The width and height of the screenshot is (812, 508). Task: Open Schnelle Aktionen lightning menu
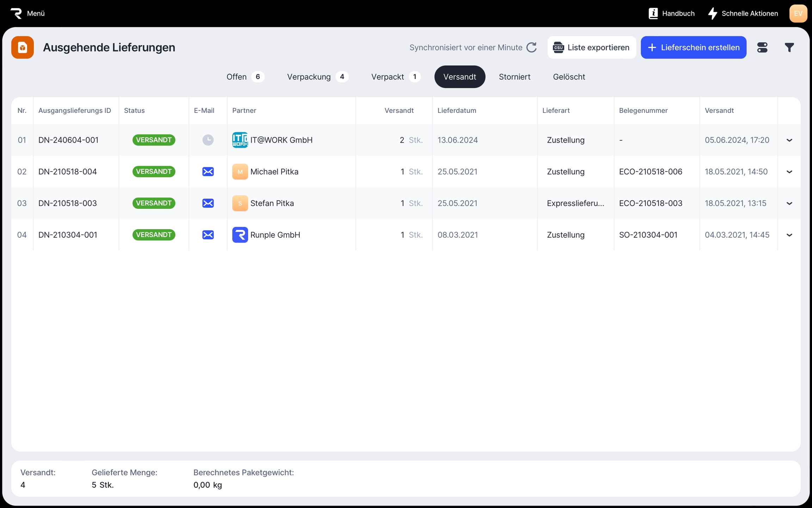[713, 13]
